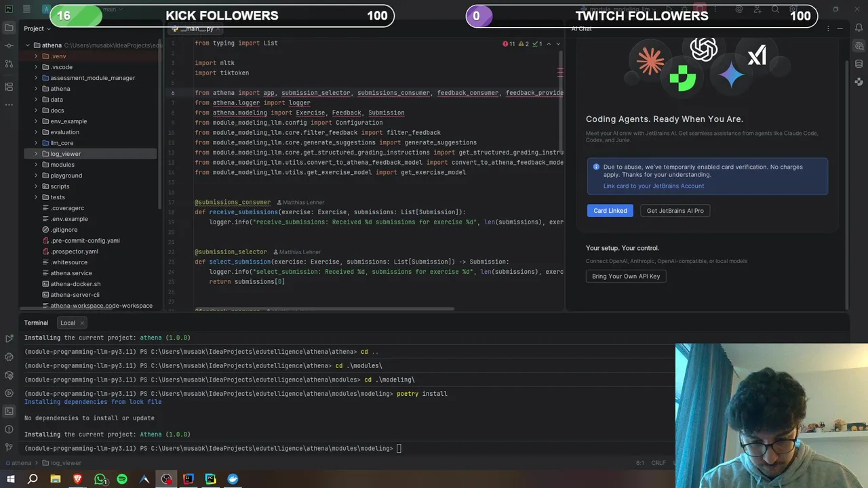Open Windows Start menu

point(11,479)
